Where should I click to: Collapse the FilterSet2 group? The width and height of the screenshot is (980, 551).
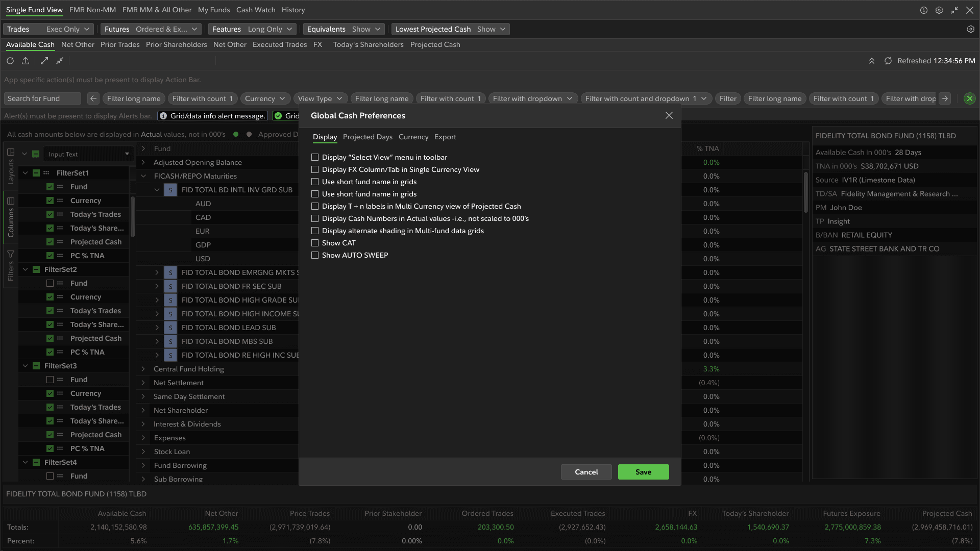pos(25,269)
